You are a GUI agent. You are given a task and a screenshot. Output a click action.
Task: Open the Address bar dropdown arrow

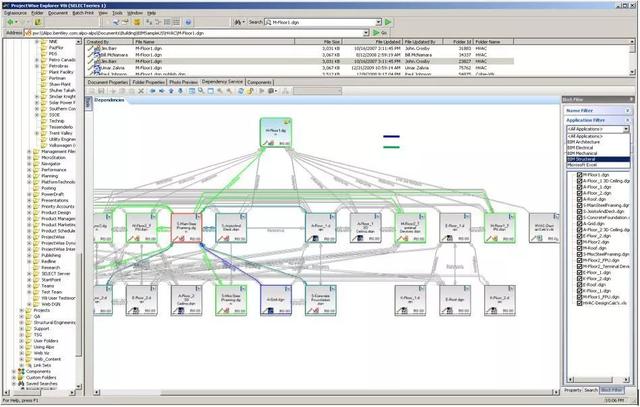coord(366,33)
